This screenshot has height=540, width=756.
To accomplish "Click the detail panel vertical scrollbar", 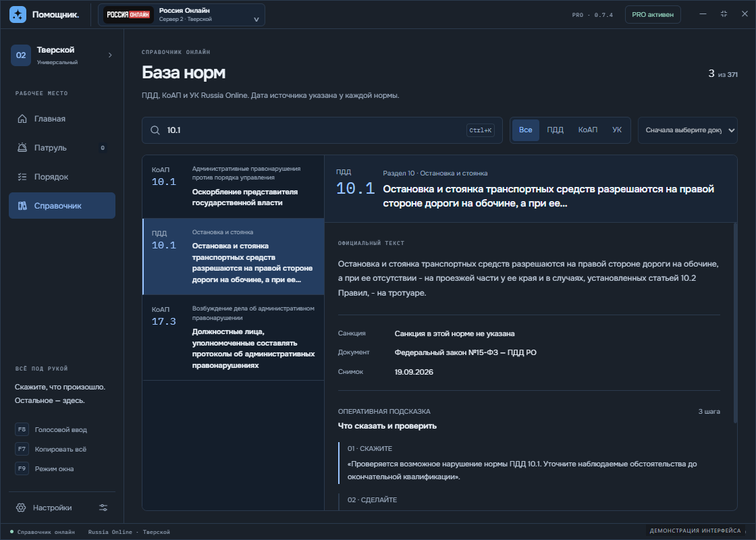I will (735, 323).
